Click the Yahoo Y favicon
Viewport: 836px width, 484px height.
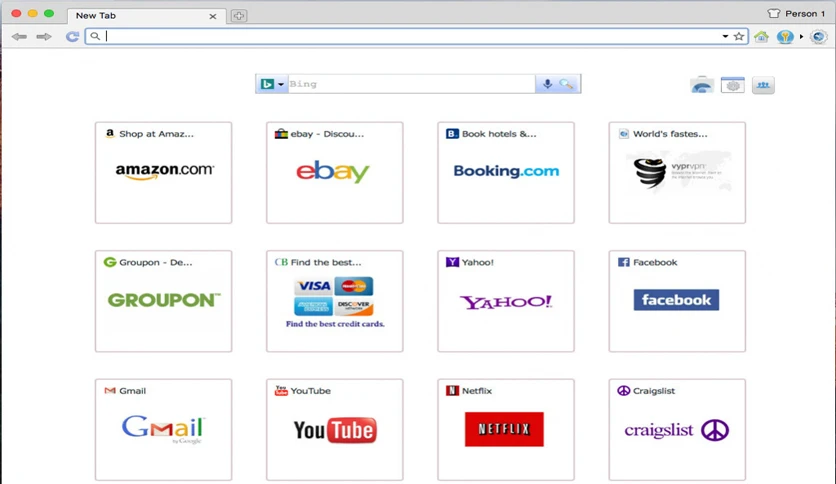click(x=452, y=262)
